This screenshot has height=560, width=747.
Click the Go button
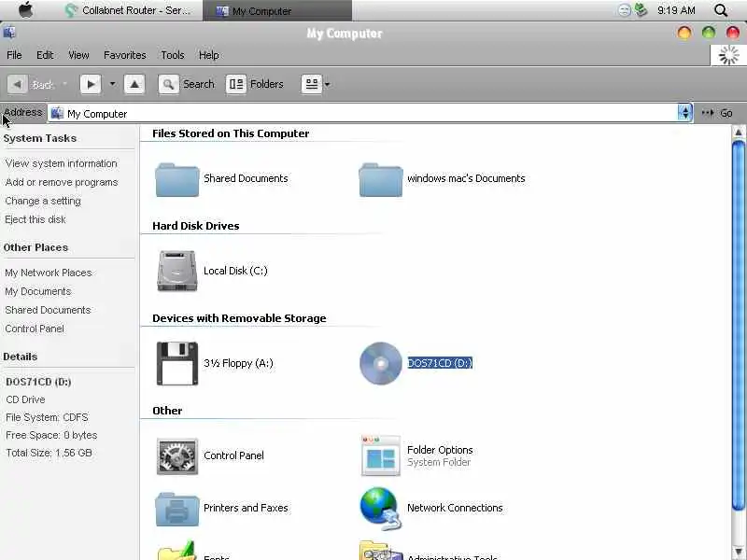717,113
